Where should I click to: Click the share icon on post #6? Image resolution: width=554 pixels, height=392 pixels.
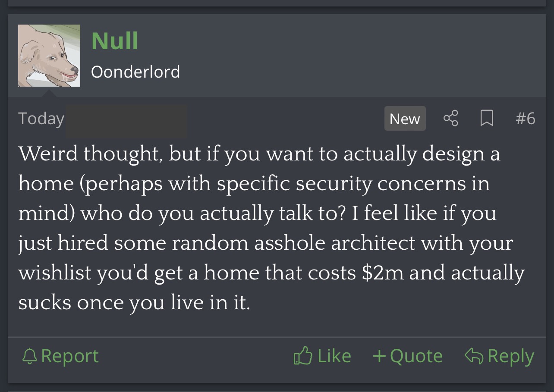coord(450,118)
